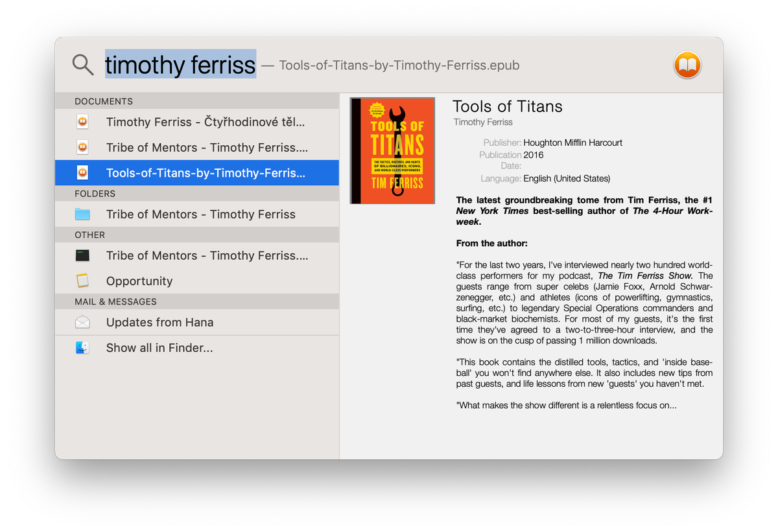Click the iBooks icon next to Tools-of-Titans result
778x532 pixels.
tap(82, 172)
